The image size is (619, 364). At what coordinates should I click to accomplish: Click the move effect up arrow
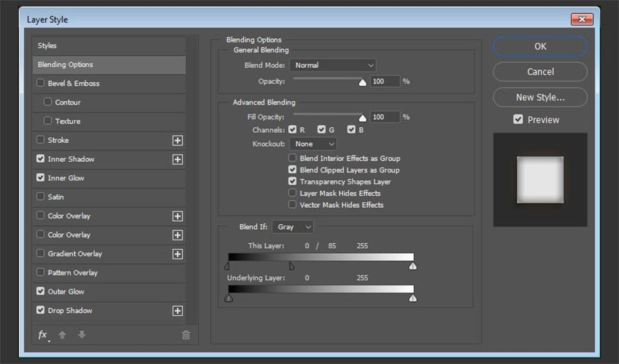62,335
